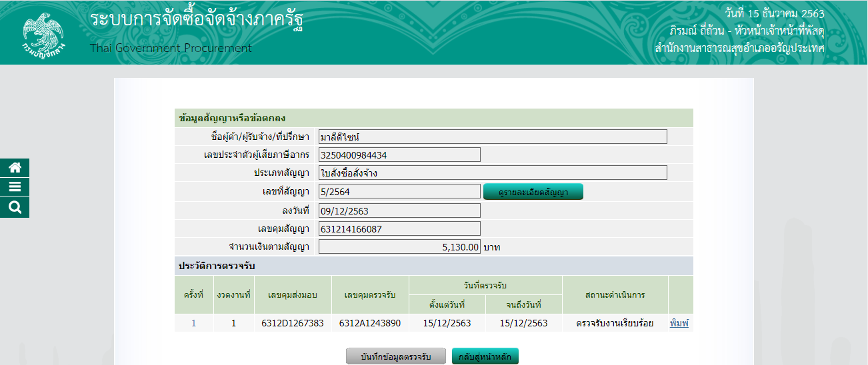Click the search magnifier icon
The image size is (868, 365).
[x=15, y=208]
